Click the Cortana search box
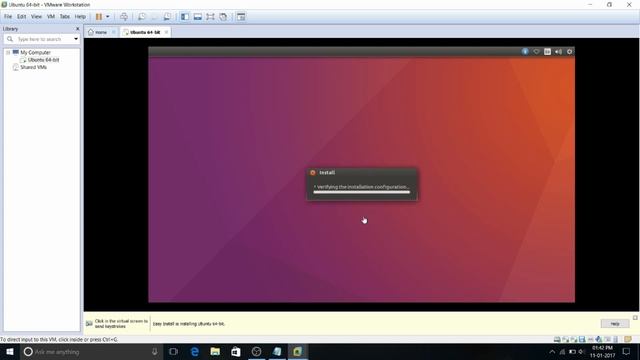 tap(91, 352)
